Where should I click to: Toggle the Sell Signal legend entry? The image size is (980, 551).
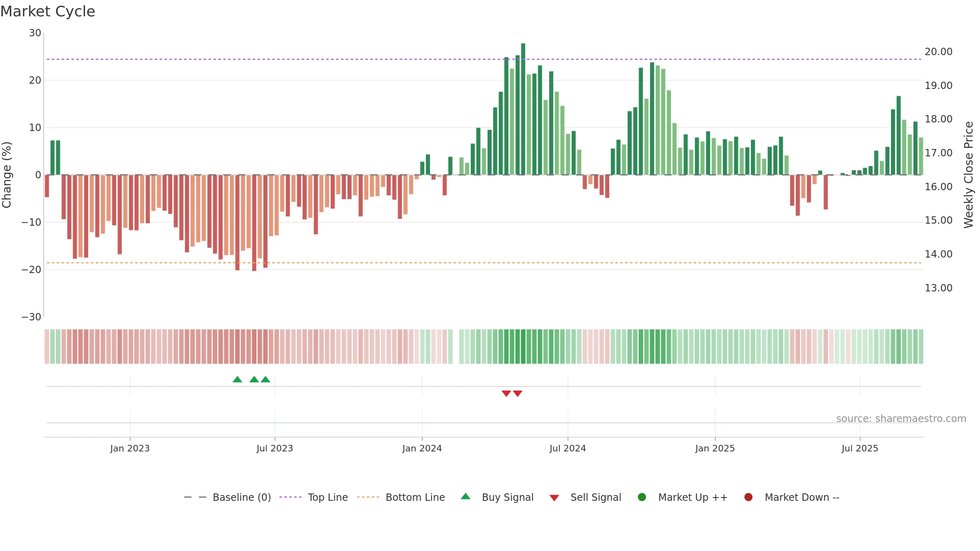(585, 497)
